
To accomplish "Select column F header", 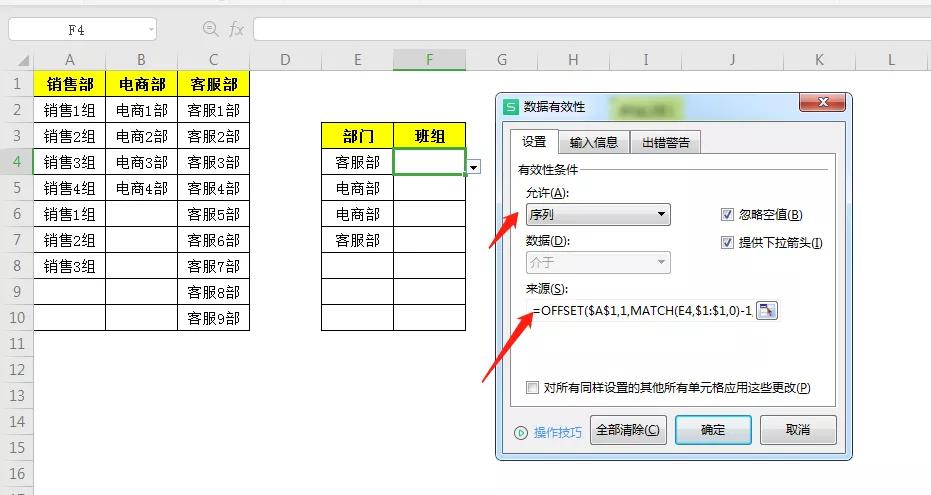I will coord(429,60).
